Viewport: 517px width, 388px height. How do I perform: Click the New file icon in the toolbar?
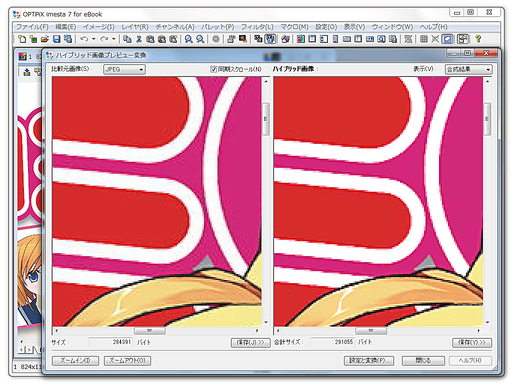pos(22,39)
